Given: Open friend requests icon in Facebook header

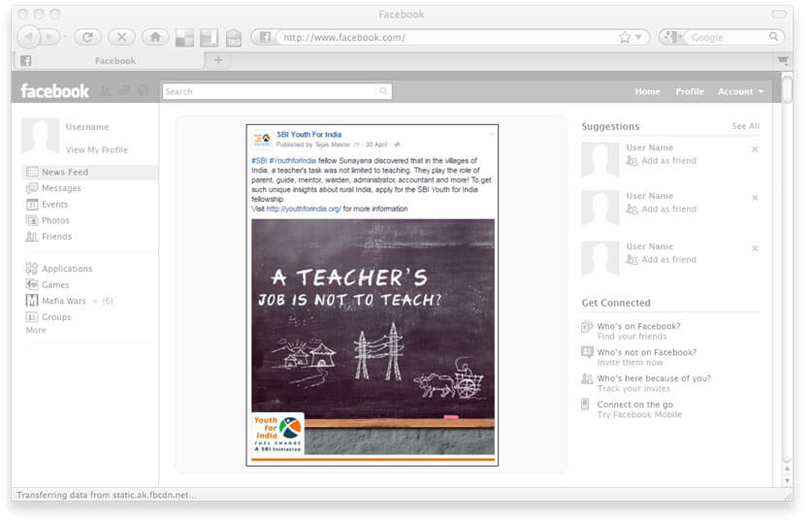Looking at the screenshot, I should (x=105, y=91).
